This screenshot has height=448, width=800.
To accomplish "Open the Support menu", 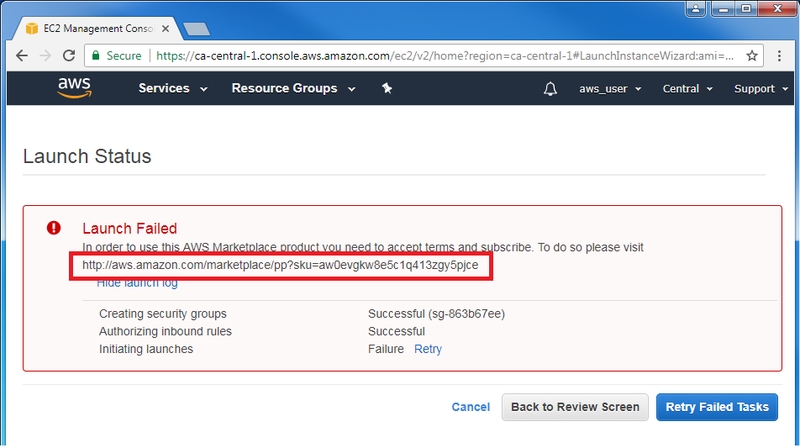I will point(759,89).
